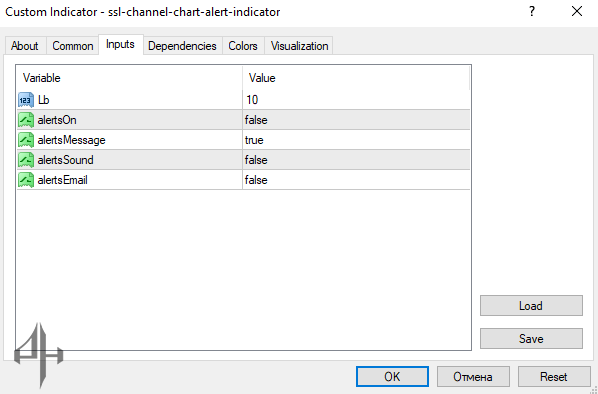Open the Dependencies tab
This screenshot has height=394, width=598.
[x=182, y=46]
